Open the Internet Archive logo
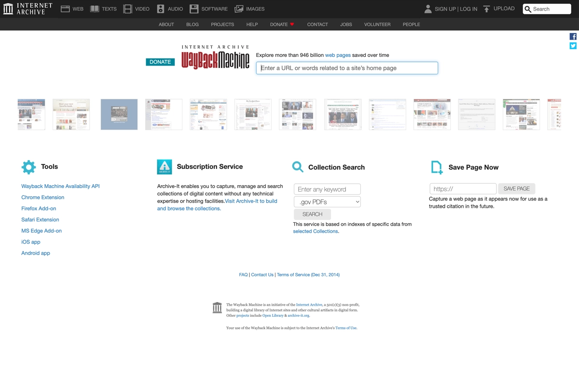The image size is (579, 392). [27, 8]
